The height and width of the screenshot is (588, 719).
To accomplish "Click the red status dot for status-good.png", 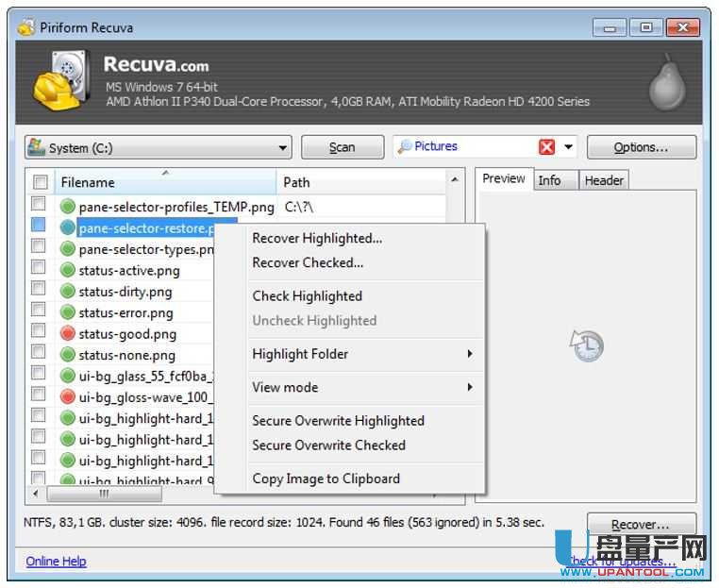I will [68, 334].
